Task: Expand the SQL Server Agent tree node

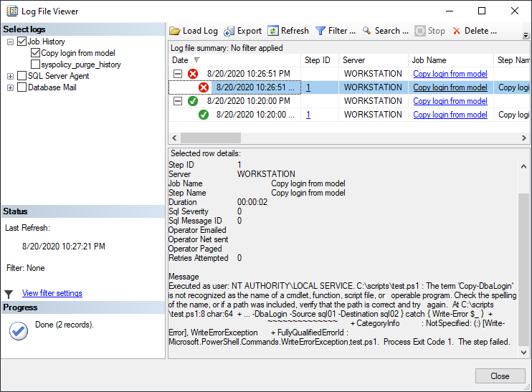Action: pyautogui.click(x=10, y=76)
